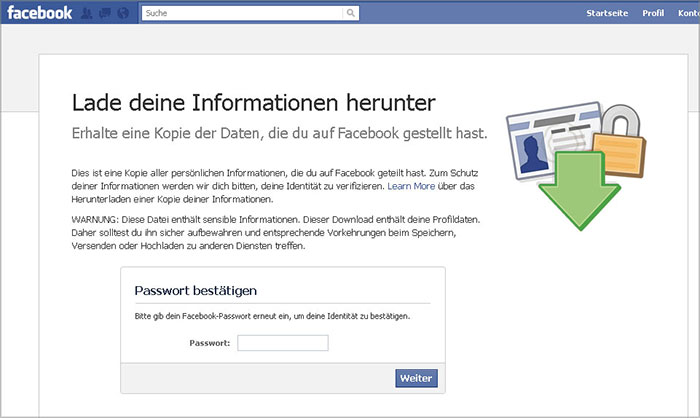Click the Facebook logo
The height and width of the screenshot is (418, 700).
pos(39,13)
